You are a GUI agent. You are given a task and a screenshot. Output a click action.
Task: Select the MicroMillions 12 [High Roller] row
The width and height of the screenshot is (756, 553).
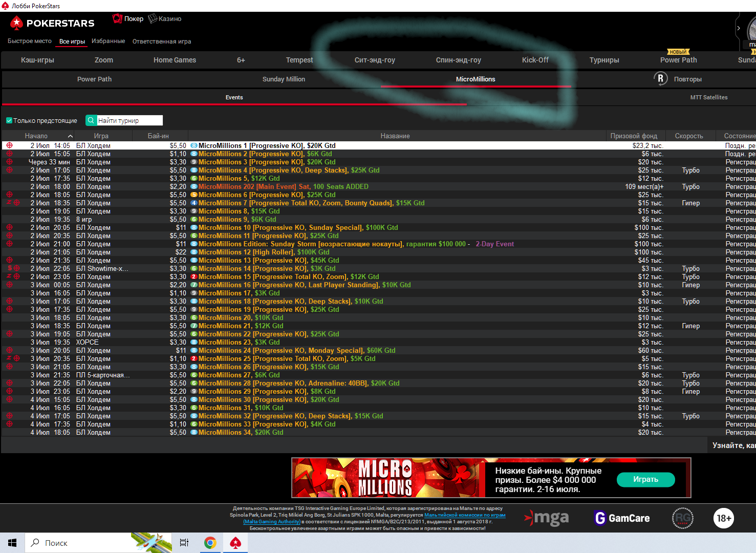379,252
